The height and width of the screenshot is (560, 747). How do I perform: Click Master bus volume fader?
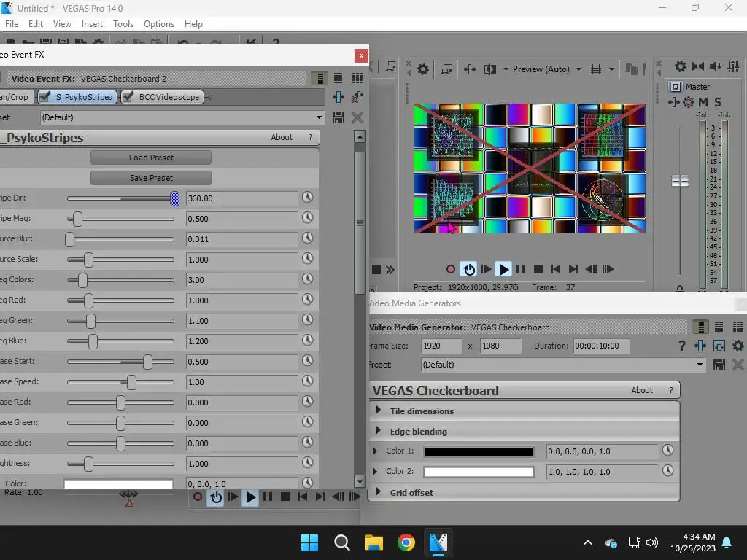point(680,181)
